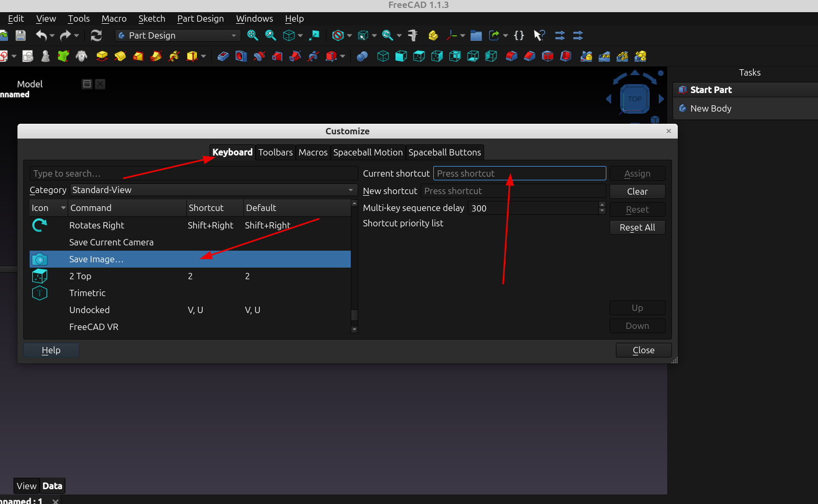This screenshot has width=818, height=504.
Task: Click the curly braces VarSet icon
Action: [x=519, y=35]
